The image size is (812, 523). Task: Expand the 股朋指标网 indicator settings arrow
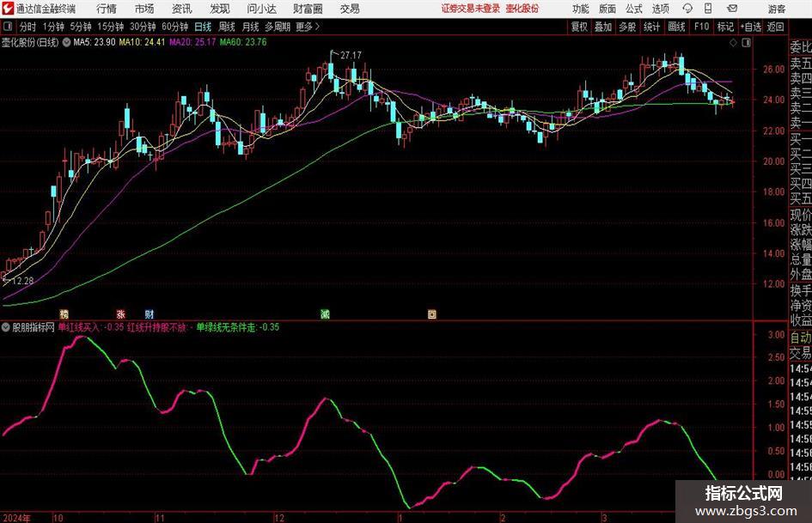coord(6,327)
